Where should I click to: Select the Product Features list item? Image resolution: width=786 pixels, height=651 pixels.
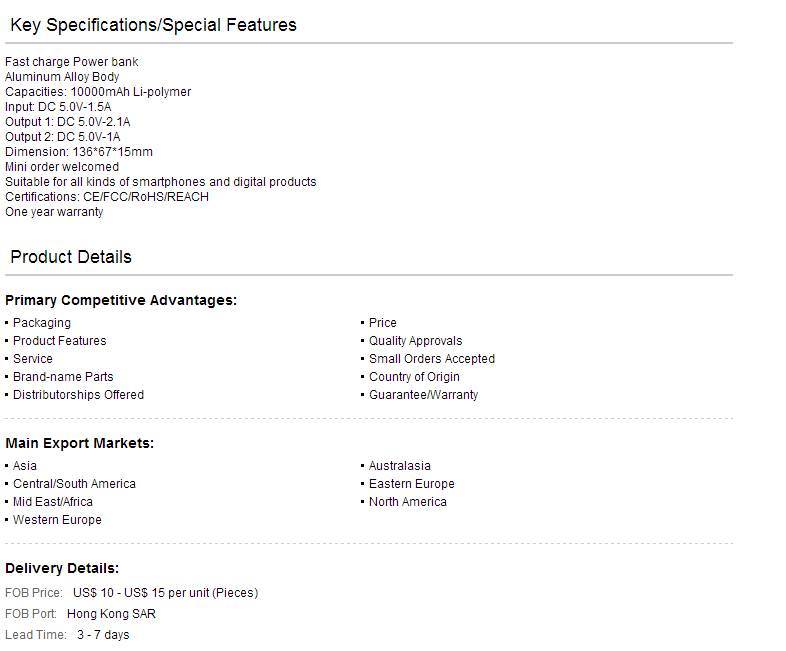[60, 341]
